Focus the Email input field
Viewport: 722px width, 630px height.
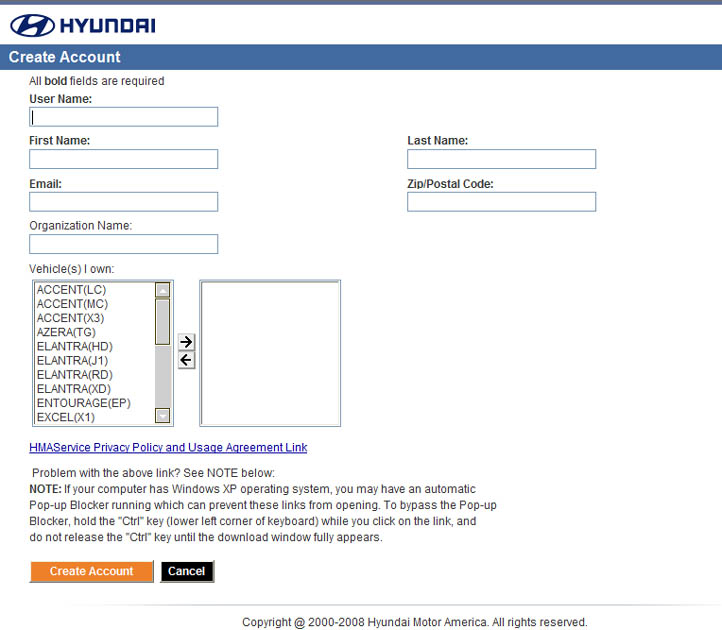point(123,202)
